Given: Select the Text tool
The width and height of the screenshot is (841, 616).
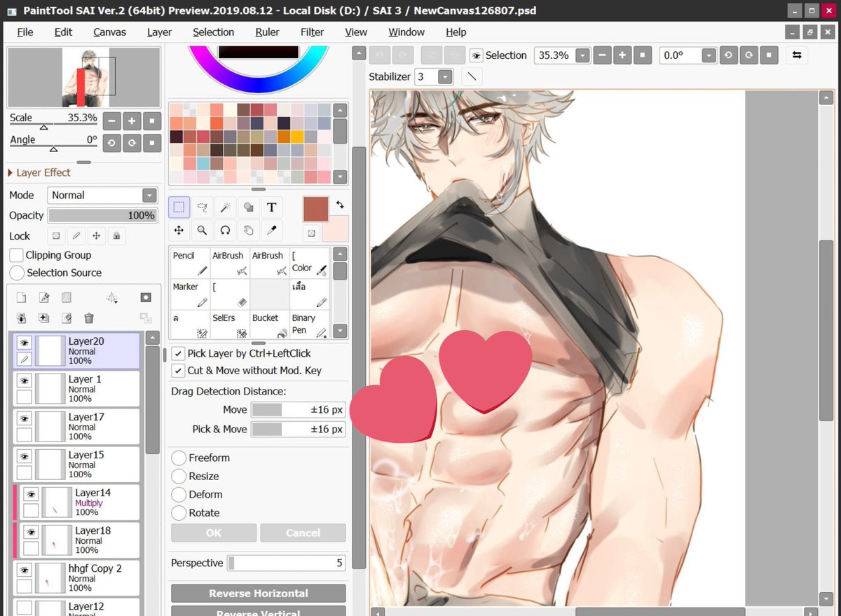Looking at the screenshot, I should click(x=271, y=207).
